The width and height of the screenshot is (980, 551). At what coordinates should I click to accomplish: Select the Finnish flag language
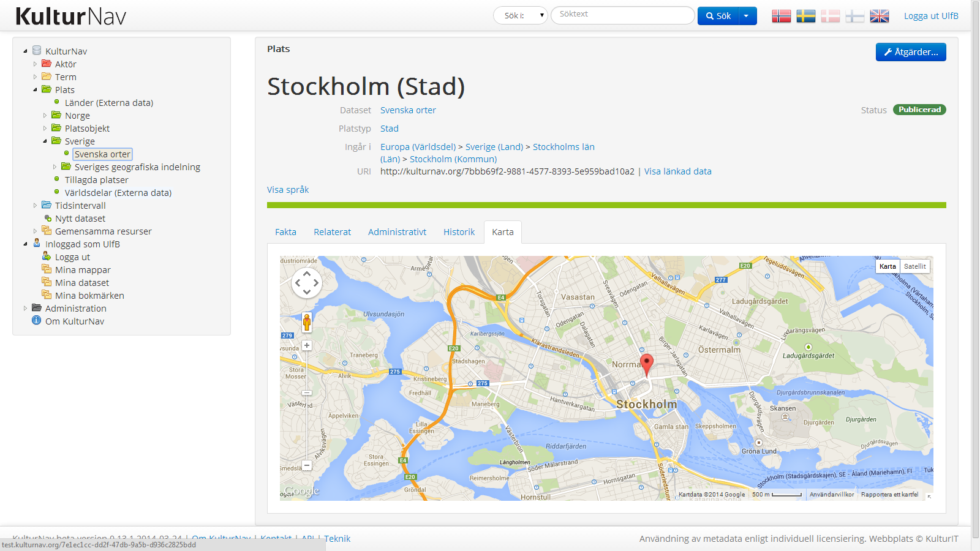[854, 16]
